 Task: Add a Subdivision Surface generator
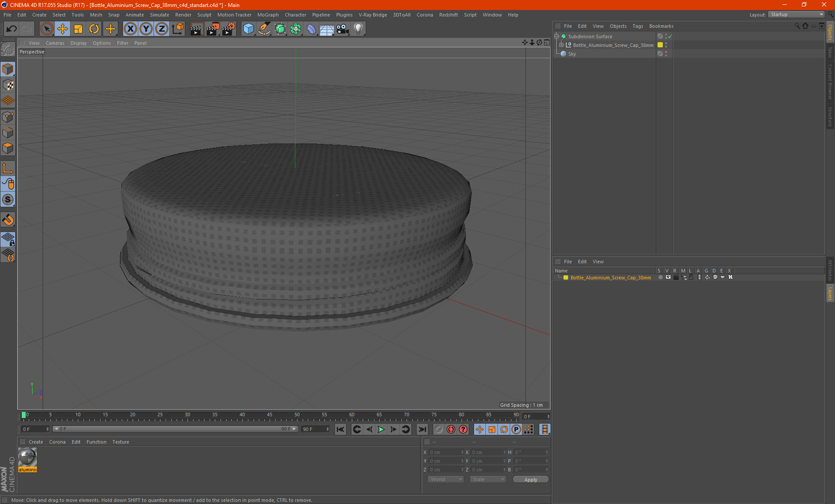click(x=280, y=29)
